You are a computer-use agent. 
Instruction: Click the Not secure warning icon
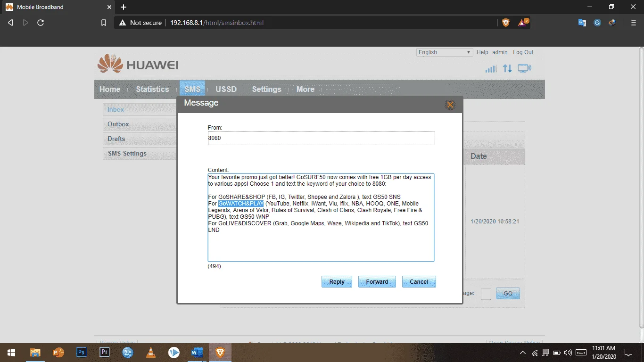tap(123, 23)
